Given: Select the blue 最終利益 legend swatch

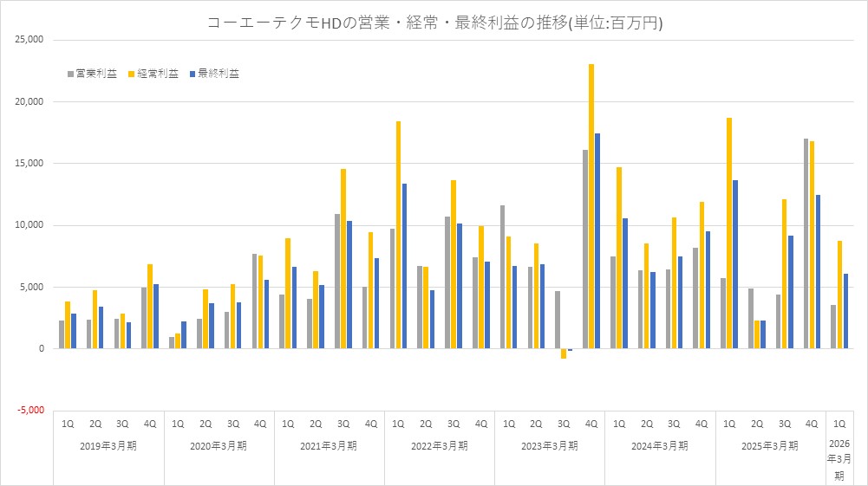Looking at the screenshot, I should [193, 75].
